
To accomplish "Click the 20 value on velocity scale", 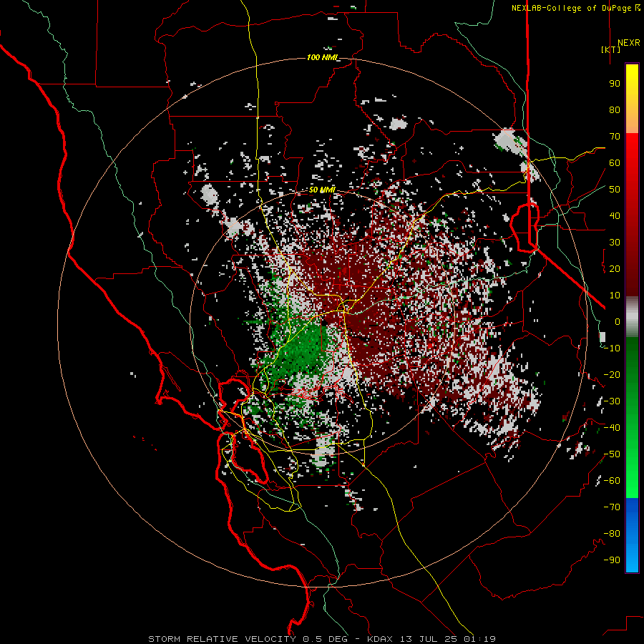I will click(615, 269).
